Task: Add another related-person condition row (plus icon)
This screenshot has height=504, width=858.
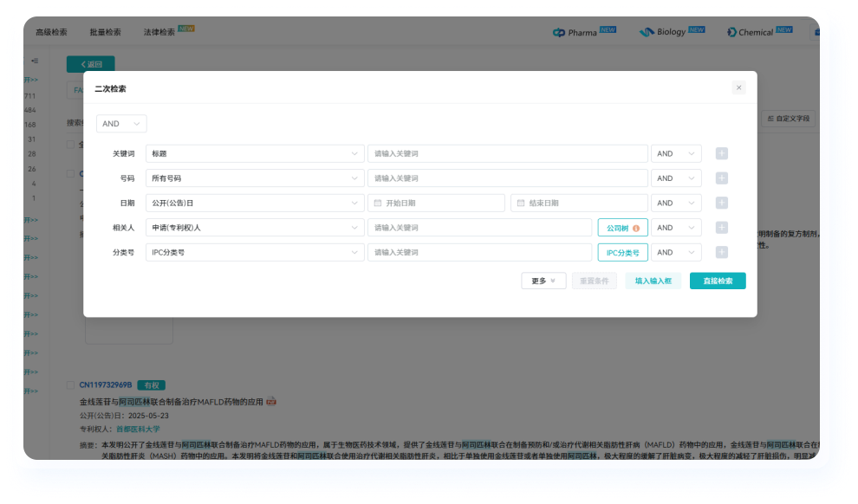Action: [x=721, y=228]
